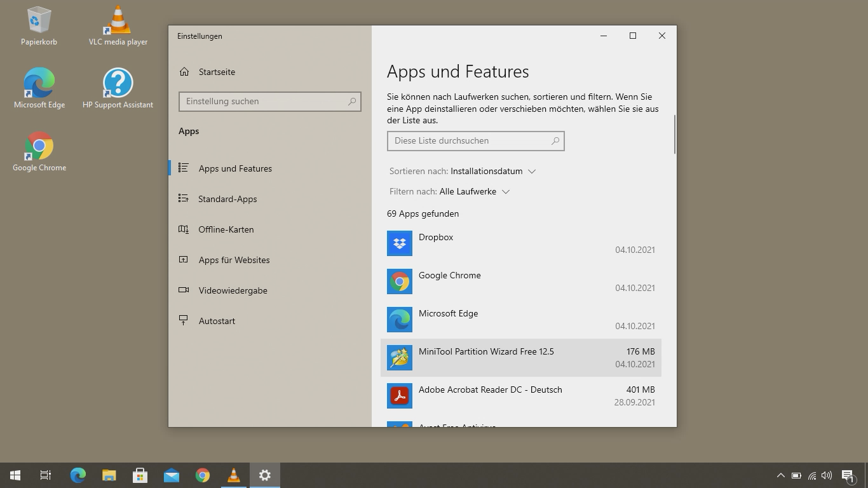868x488 pixels.
Task: Click the Einstellung suchen search field
Action: coord(264,102)
